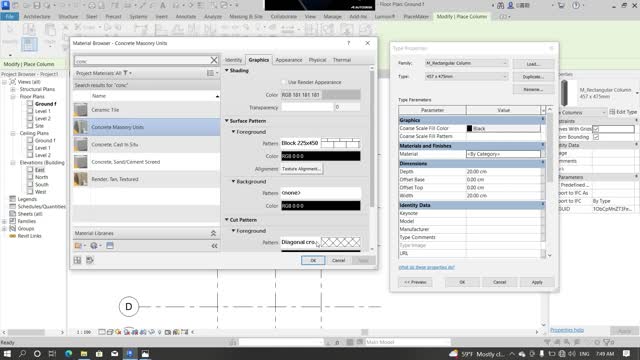
Task: Toggle the Material Libraries pane with double-up chevron
Action: click(x=213, y=233)
